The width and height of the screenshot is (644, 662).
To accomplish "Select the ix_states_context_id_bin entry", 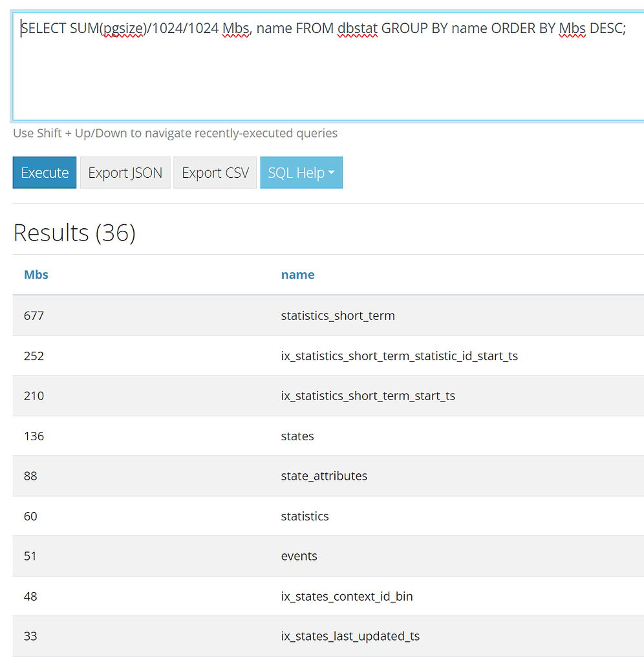I will (x=347, y=596).
